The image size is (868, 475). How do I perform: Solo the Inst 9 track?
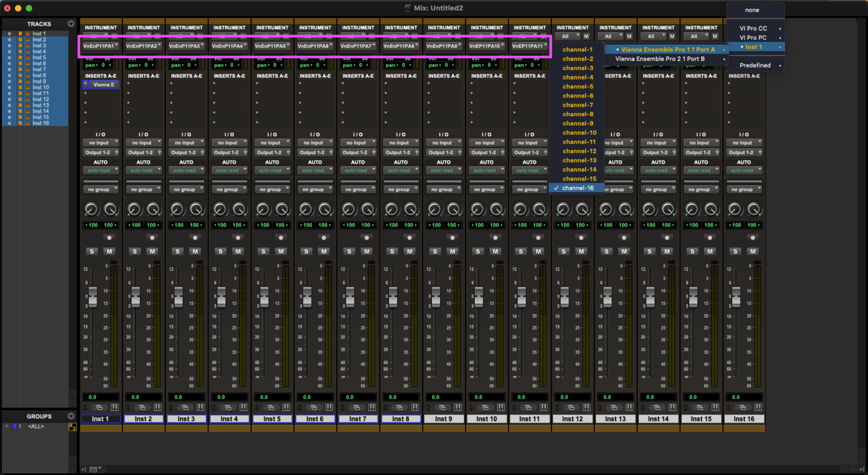(435, 251)
